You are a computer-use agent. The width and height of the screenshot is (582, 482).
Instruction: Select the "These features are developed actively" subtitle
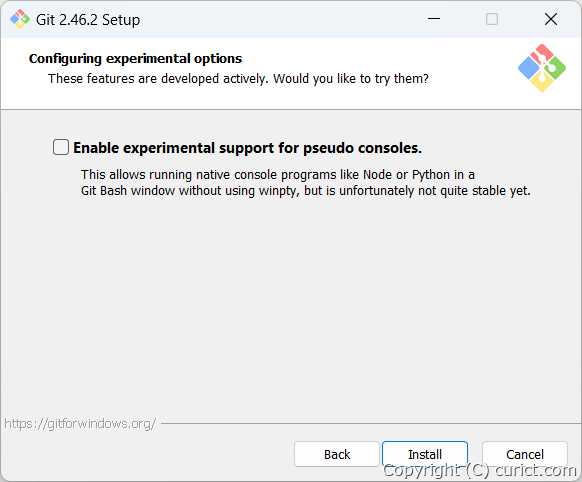(238, 79)
